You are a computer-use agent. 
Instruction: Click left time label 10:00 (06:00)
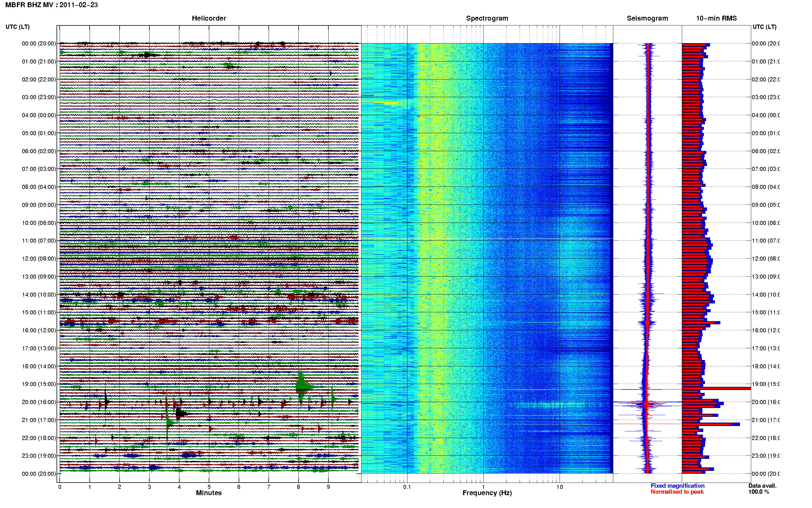click(x=39, y=223)
